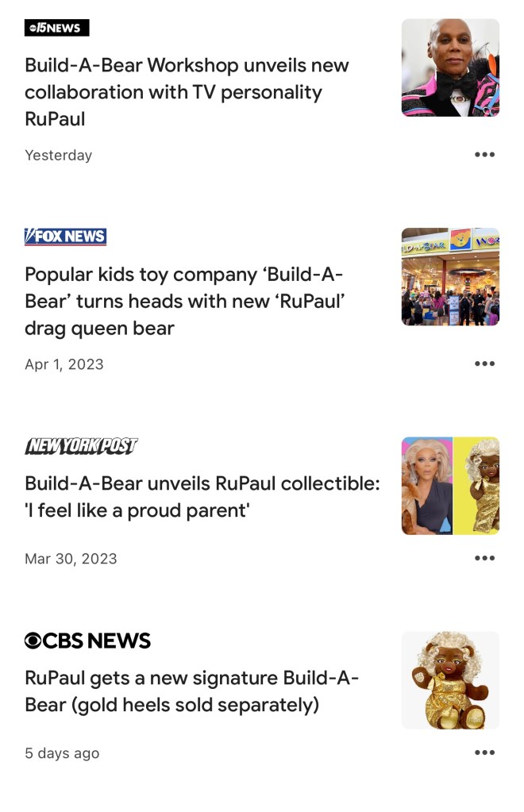Click the New York Post article thumbnail
Viewport: 524px width, 812px height.
click(x=450, y=485)
